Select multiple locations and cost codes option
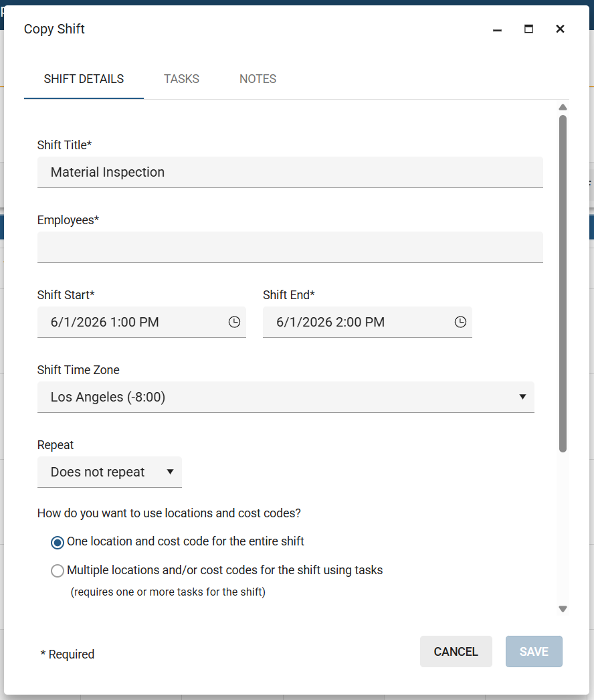The image size is (594, 700). coord(57,571)
